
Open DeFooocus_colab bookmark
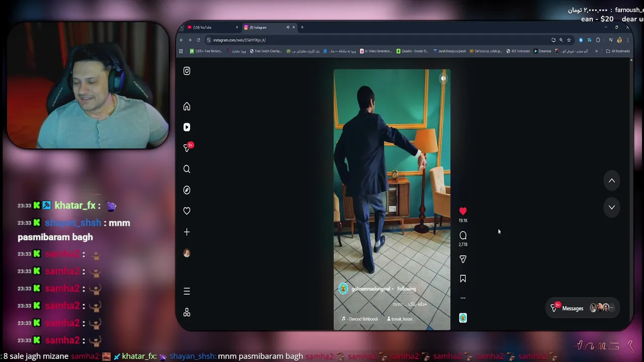click(486, 51)
